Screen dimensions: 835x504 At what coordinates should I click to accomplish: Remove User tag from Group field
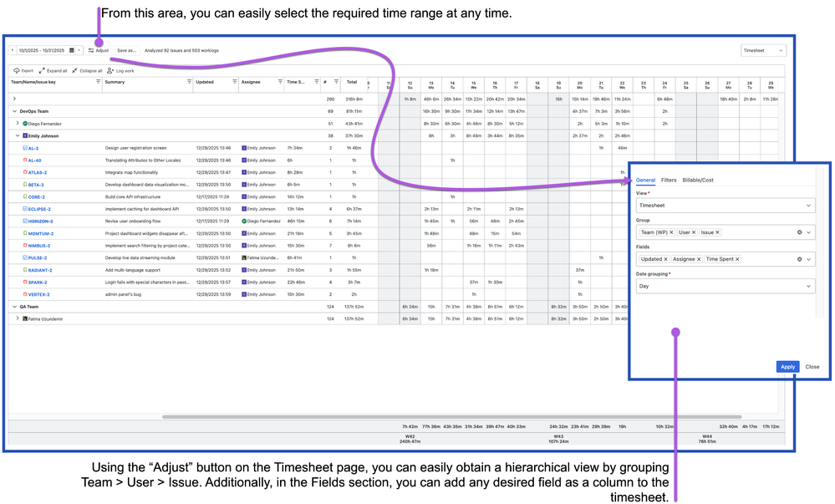pos(694,232)
